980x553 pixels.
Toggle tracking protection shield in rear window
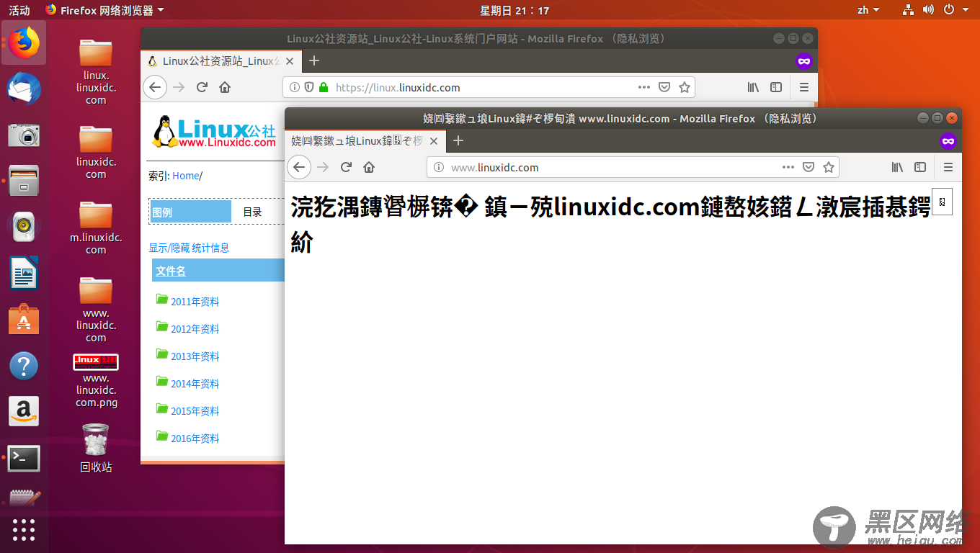[309, 87]
